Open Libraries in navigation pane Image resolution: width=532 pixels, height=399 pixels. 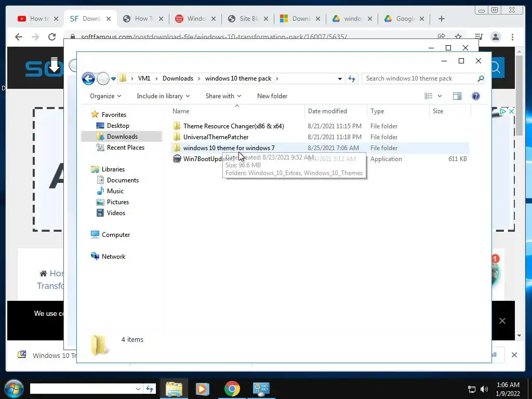(113, 169)
